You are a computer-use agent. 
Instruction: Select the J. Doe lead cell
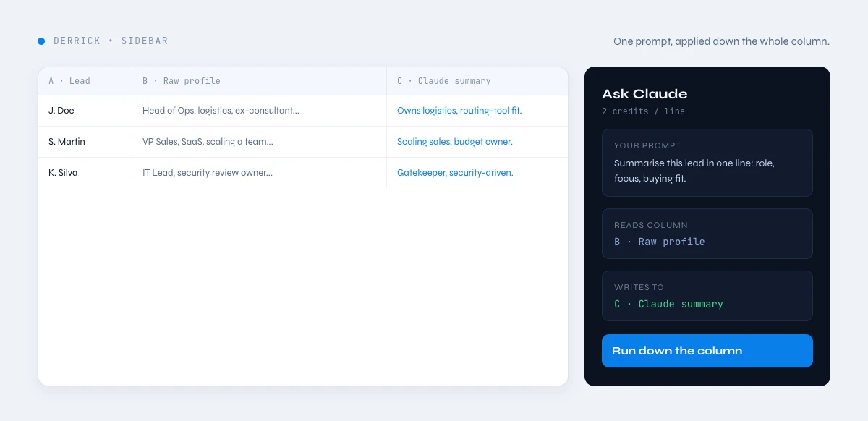tap(85, 111)
